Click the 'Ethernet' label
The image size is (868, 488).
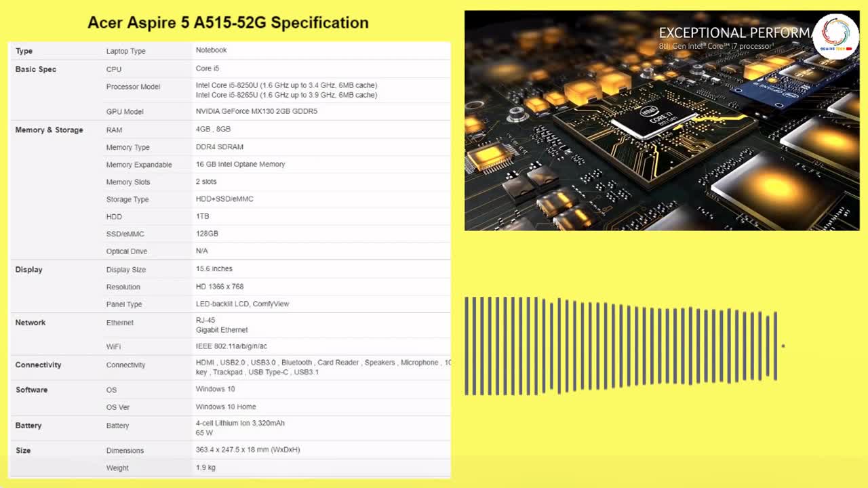(119, 323)
